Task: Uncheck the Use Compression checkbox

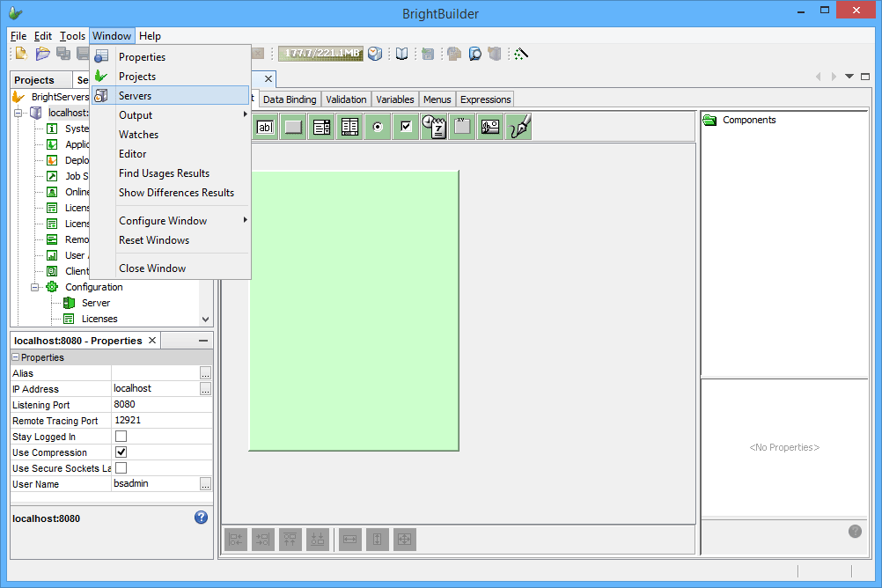Action: pos(121,452)
